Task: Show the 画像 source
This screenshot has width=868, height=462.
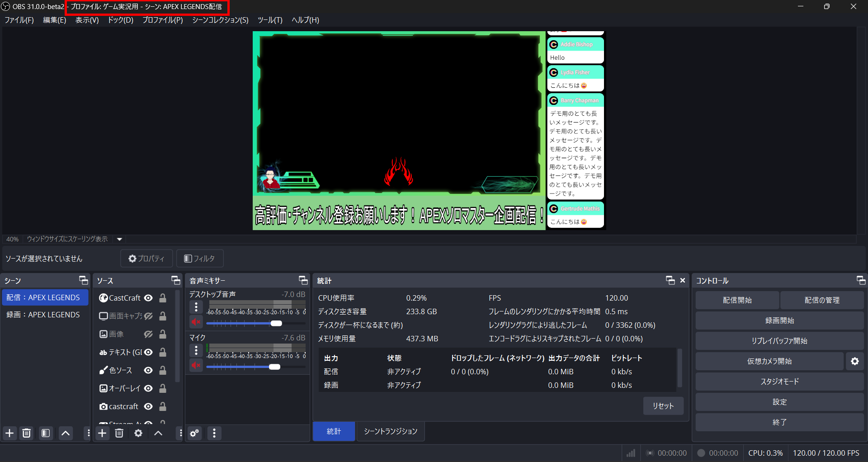Action: pos(148,334)
